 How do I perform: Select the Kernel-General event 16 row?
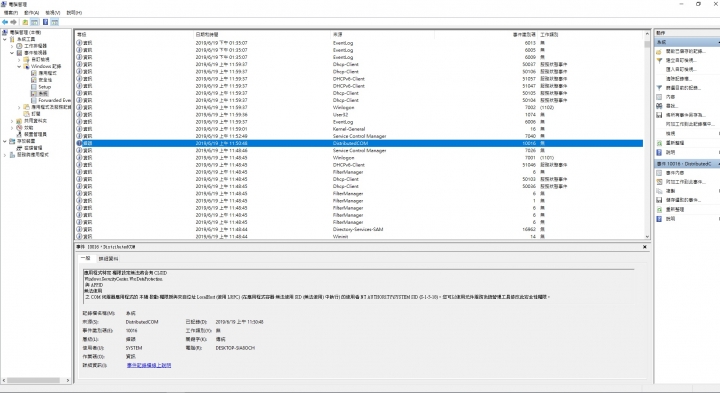pyautogui.click(x=359, y=129)
